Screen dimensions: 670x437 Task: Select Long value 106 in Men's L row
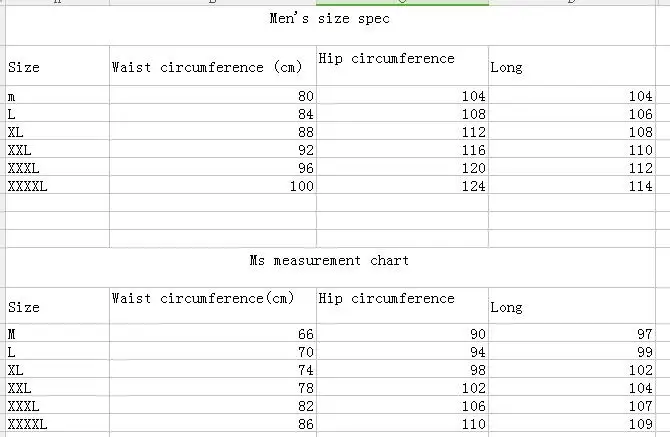pos(572,113)
